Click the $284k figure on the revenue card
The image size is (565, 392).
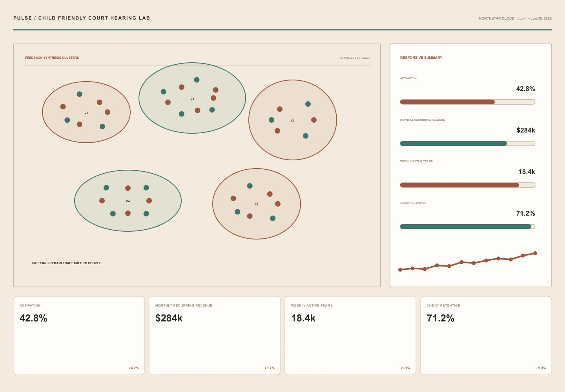click(169, 318)
